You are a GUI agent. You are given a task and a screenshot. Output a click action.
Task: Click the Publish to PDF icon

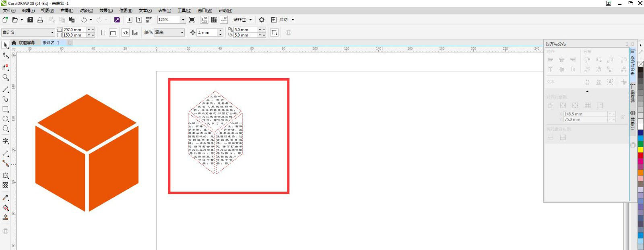pyautogui.click(x=149, y=20)
